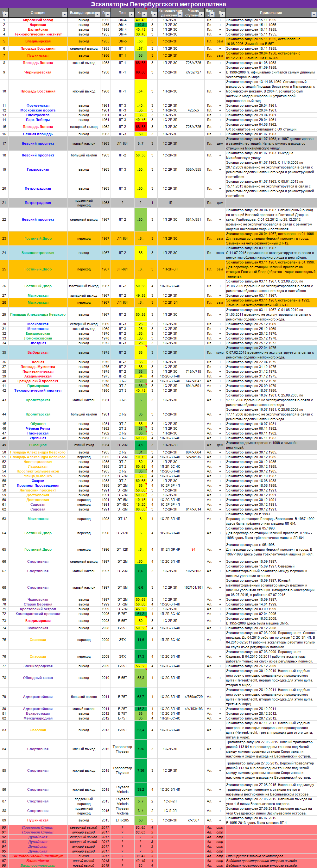Image resolution: width=317 pixels, height=868 pixels.
Task: Click the red height cell for Чернышевская
Action: click(141, 72)
